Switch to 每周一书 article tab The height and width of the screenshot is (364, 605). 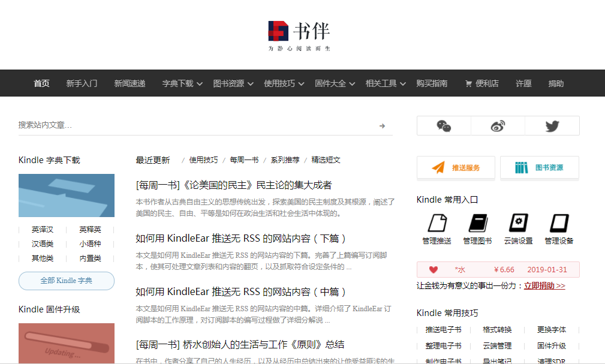tap(244, 160)
